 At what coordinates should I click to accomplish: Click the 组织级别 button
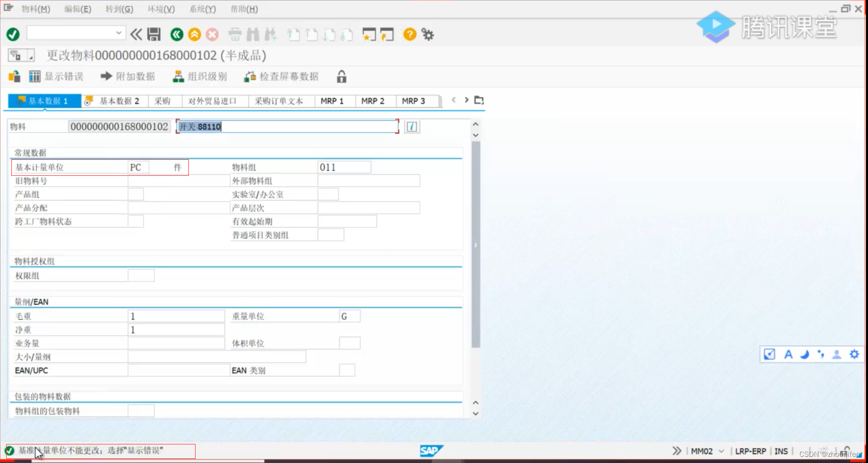pyautogui.click(x=200, y=76)
